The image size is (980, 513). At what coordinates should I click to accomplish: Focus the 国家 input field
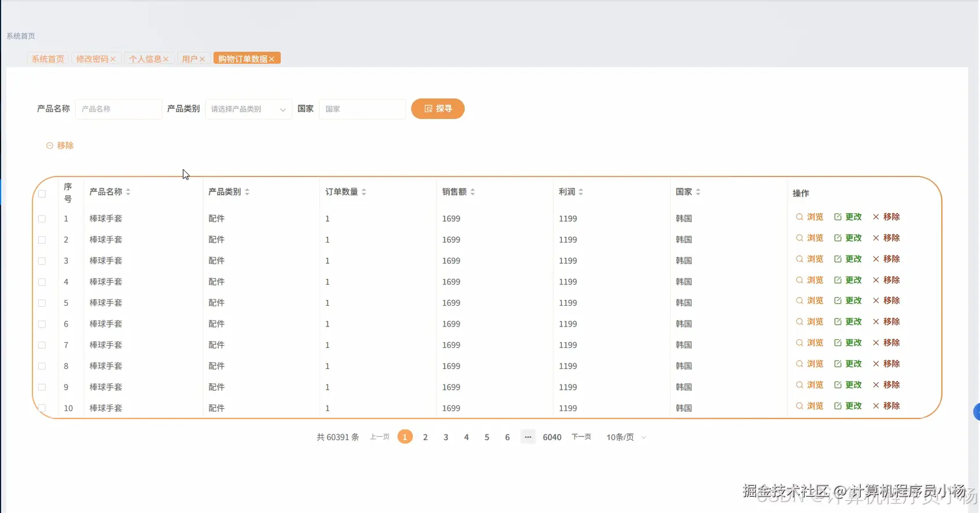(362, 109)
